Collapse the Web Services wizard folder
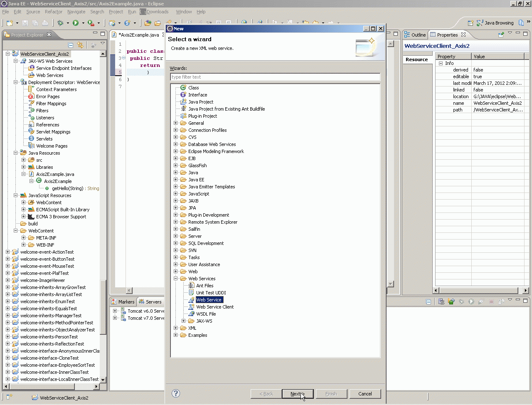 click(175, 279)
